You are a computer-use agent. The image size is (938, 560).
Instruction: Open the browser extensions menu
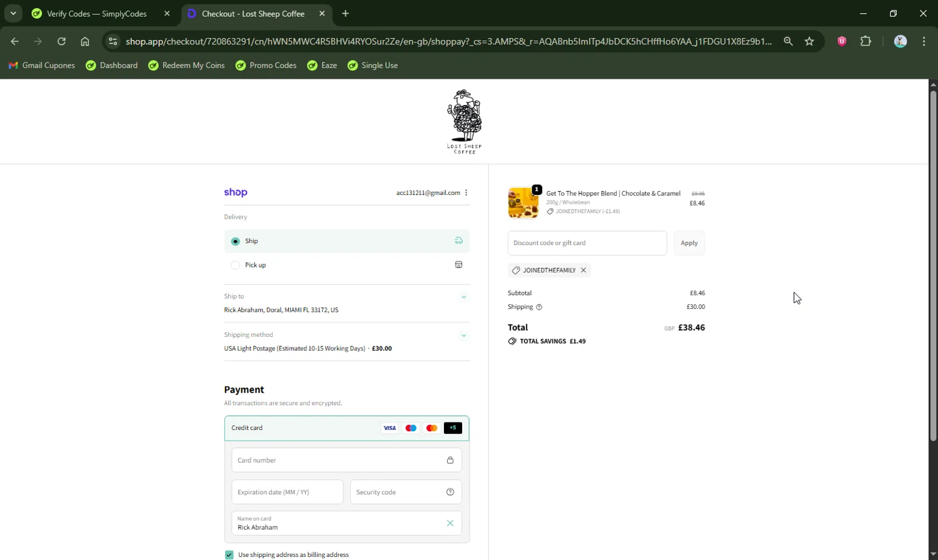pyautogui.click(x=865, y=41)
